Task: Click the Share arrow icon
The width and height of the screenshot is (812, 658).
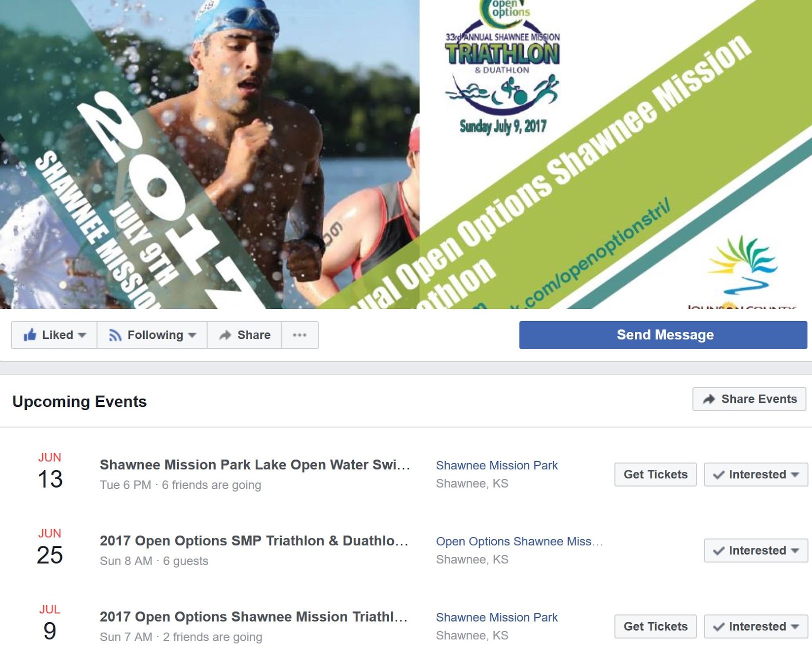Action: click(x=225, y=335)
